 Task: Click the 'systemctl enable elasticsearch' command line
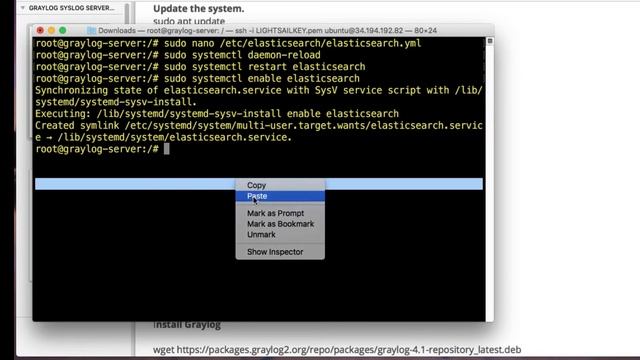click(x=198, y=78)
